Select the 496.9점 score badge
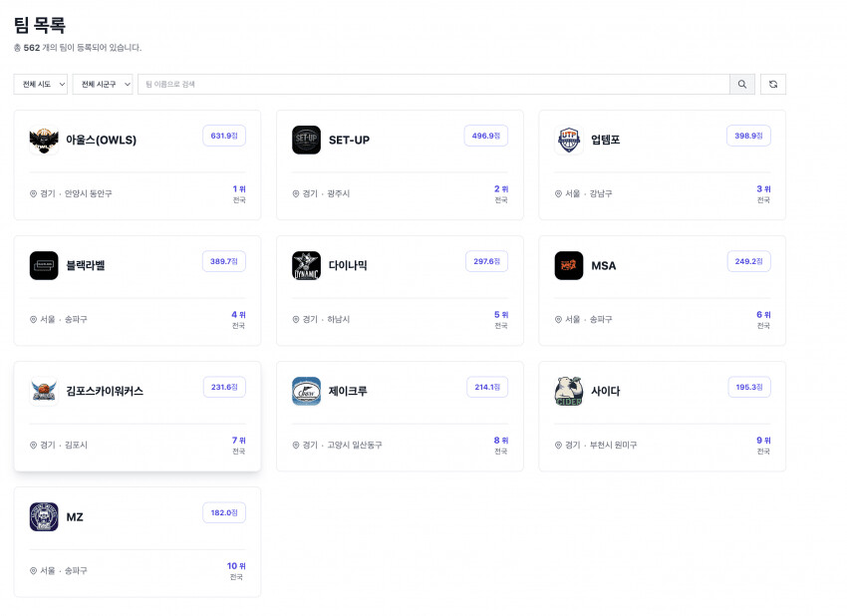 (486, 136)
